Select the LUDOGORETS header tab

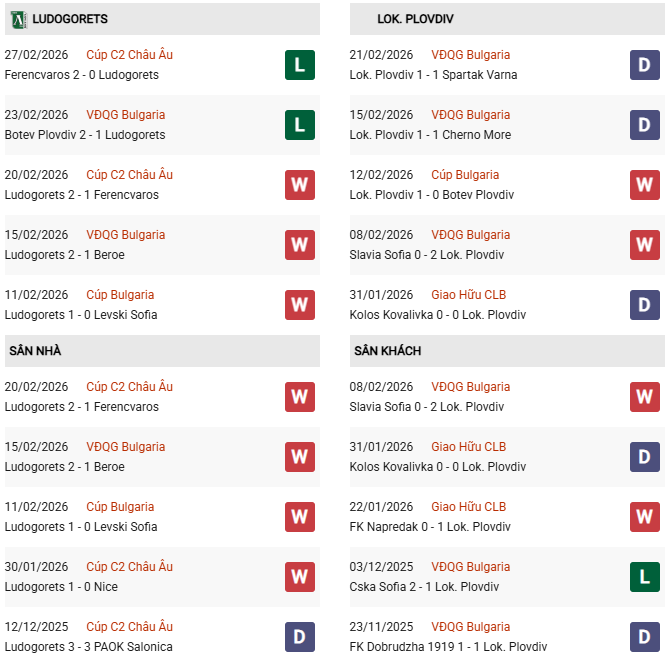(x=70, y=19)
